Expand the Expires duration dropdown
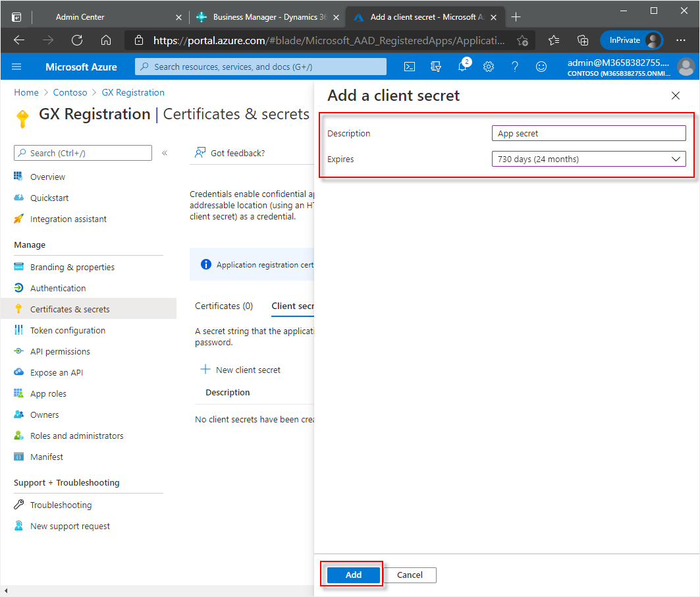Image resolution: width=700 pixels, height=597 pixels. (588, 159)
